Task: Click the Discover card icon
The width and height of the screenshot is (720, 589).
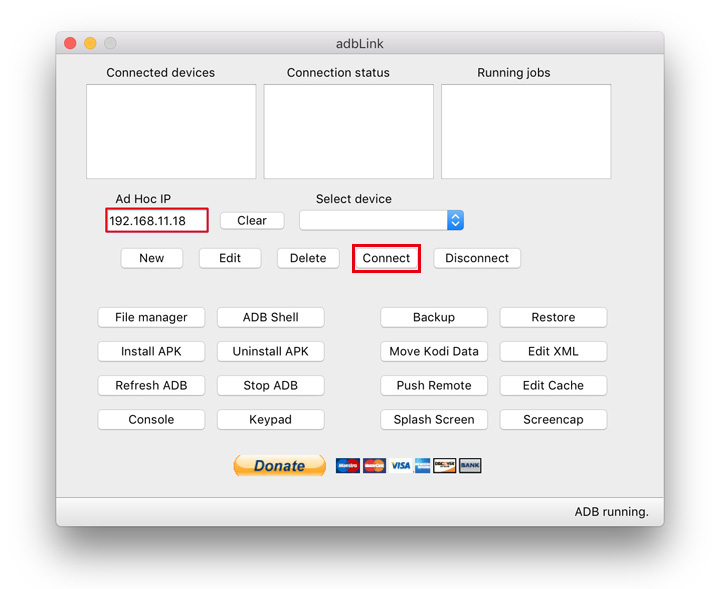Action: click(444, 466)
